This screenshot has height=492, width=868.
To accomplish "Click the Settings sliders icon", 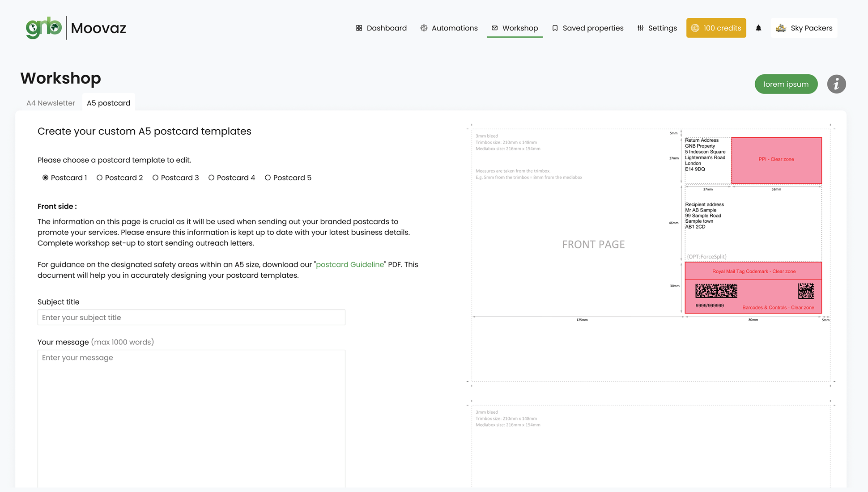I will [x=640, y=28].
